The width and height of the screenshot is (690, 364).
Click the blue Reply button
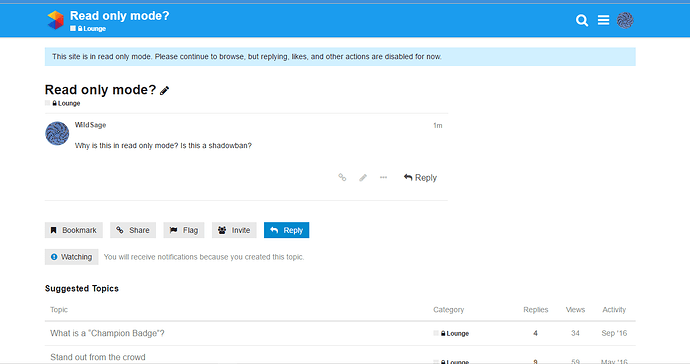coord(286,230)
